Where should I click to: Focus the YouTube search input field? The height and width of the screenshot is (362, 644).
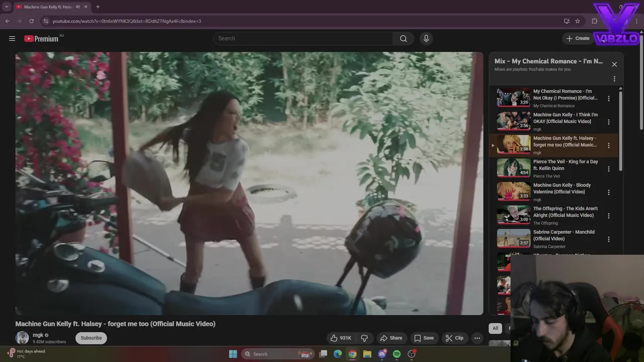pos(303,38)
